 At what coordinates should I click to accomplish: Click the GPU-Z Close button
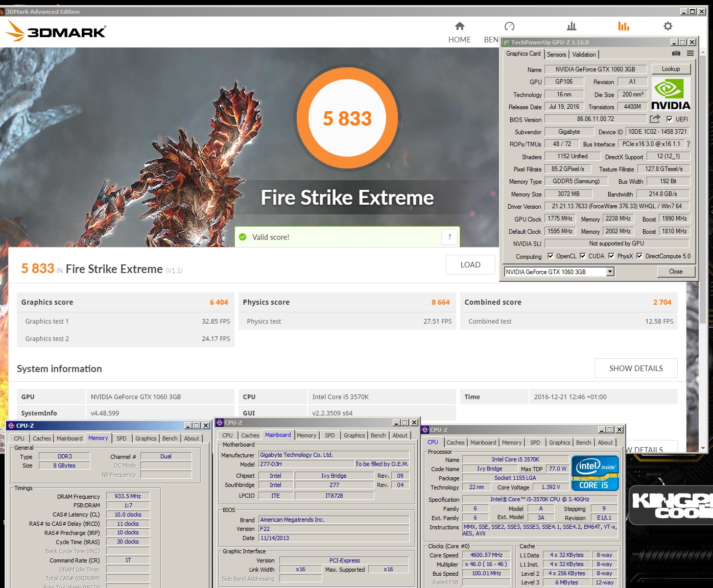click(x=676, y=272)
